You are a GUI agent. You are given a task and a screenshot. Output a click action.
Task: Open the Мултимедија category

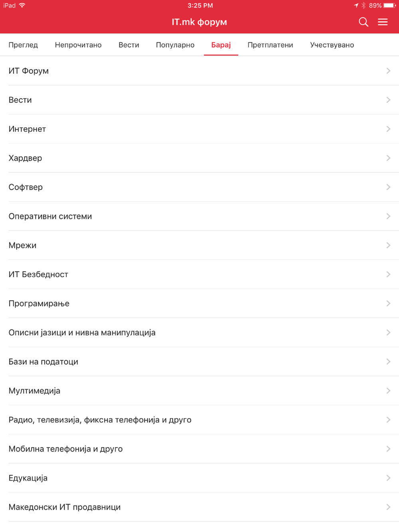199,391
